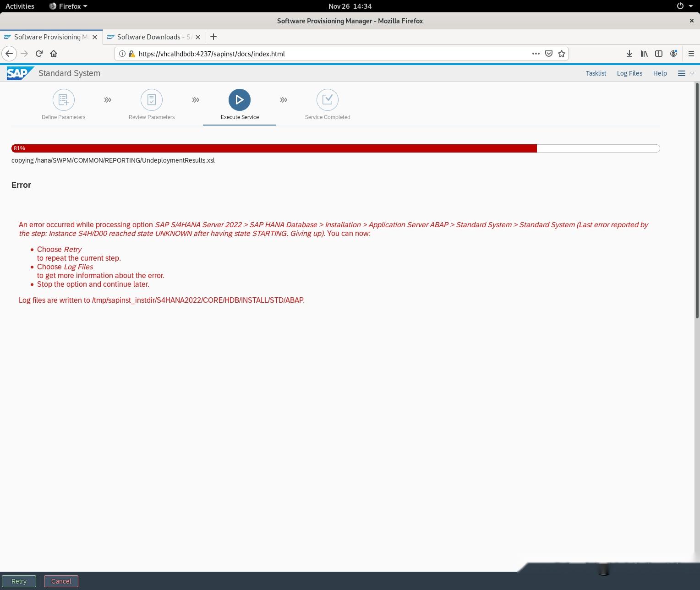The height and width of the screenshot is (590, 700).
Task: Bookmark this page with star
Action: pyautogui.click(x=562, y=54)
